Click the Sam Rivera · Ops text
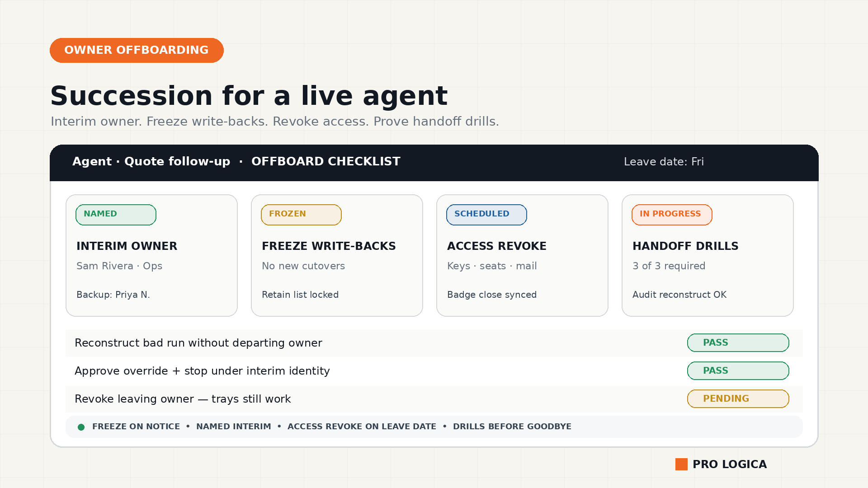The height and width of the screenshot is (488, 868). click(x=119, y=266)
